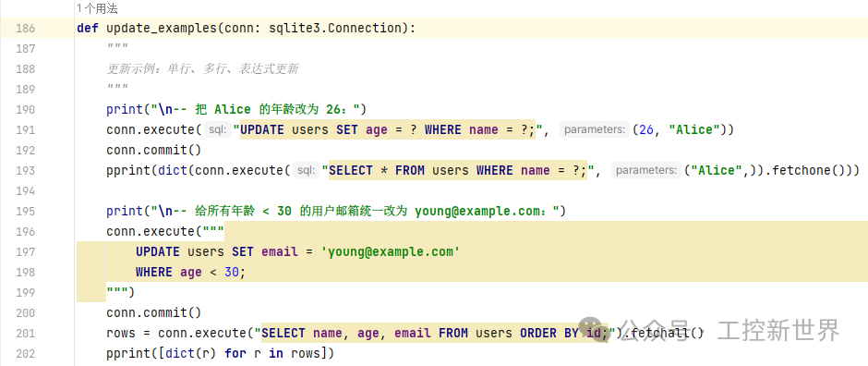Viewport: 868px width, 366px height.
Task: Click the '1个用法' usages hint
Action: [x=98, y=8]
